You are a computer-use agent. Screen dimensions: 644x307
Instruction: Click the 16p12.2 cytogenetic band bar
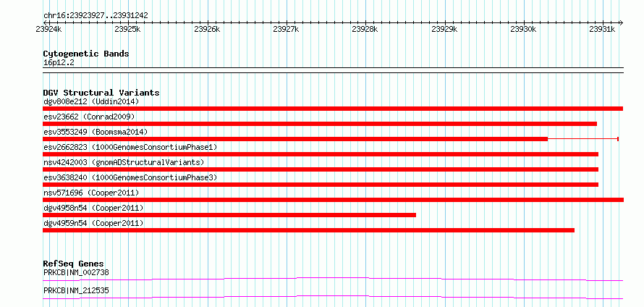(x=333, y=70)
